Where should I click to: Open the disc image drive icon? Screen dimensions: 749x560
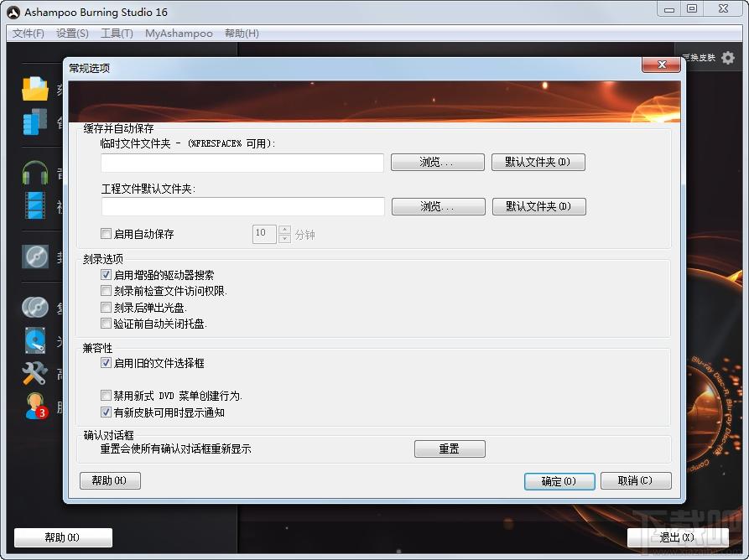(x=35, y=341)
